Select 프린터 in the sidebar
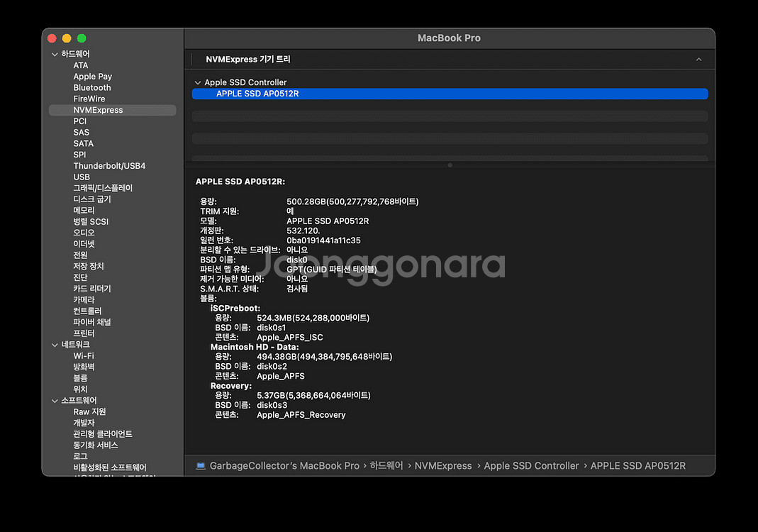758x532 pixels. tap(84, 333)
